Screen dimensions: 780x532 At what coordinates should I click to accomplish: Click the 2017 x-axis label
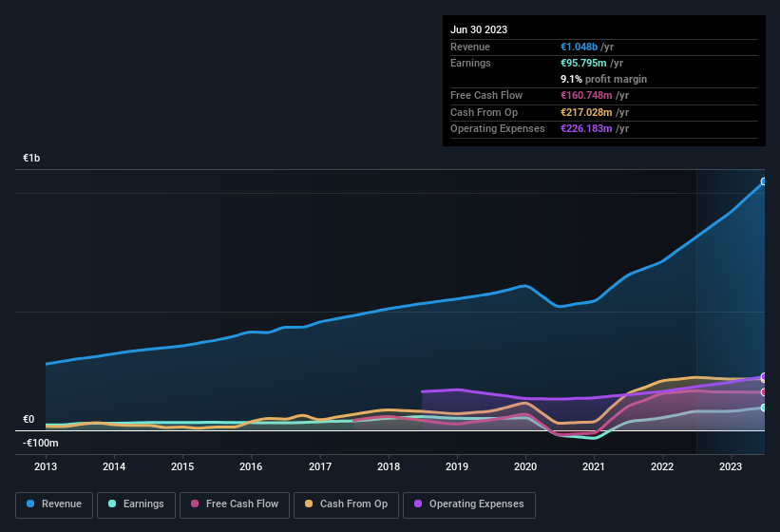(x=320, y=466)
